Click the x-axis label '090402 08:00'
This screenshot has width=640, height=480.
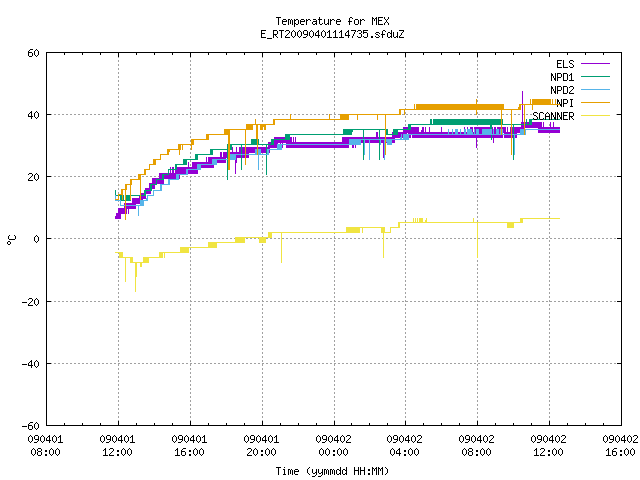[476, 446]
